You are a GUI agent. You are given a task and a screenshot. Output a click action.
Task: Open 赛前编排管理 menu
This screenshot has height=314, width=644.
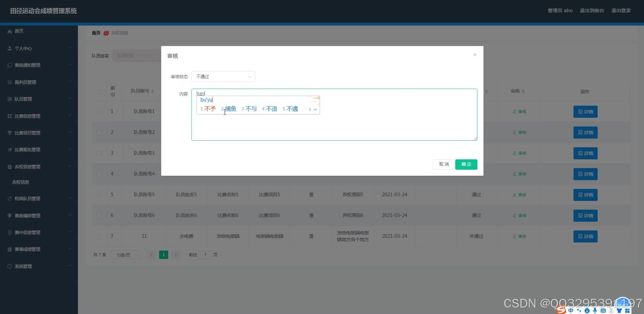39,215
